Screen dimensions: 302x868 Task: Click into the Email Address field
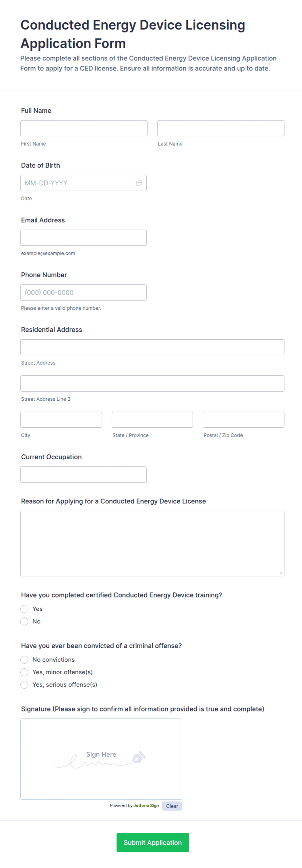(x=83, y=238)
